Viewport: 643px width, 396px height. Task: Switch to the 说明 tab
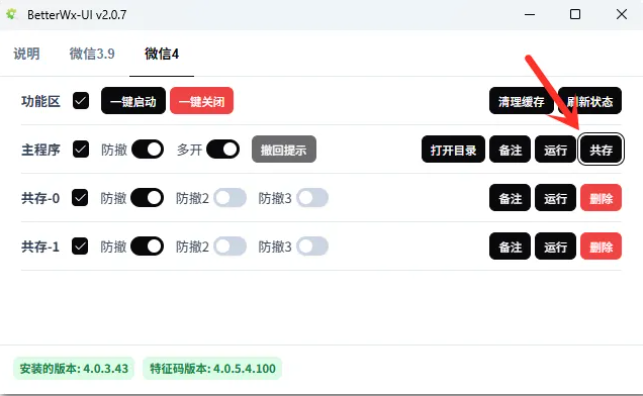pos(27,54)
